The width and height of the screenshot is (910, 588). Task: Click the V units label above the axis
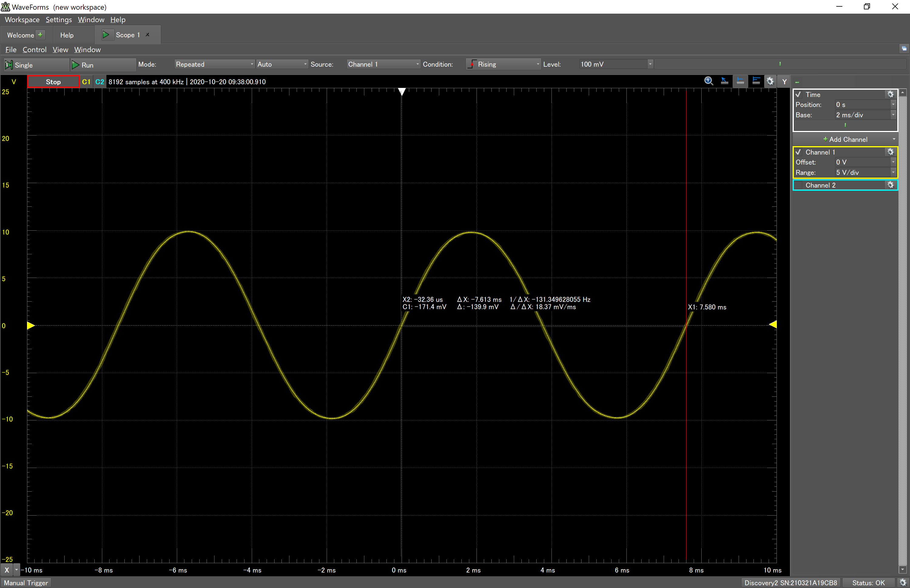(14, 82)
